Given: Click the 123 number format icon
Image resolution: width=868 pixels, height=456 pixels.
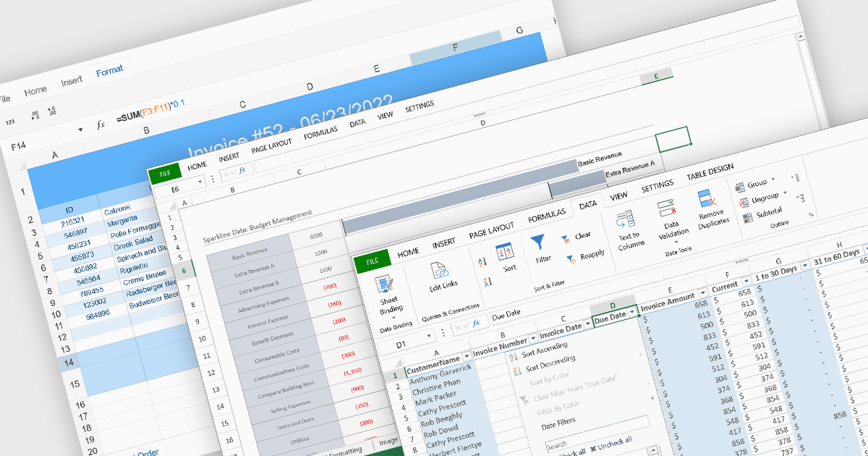Looking at the screenshot, I should (x=9, y=122).
